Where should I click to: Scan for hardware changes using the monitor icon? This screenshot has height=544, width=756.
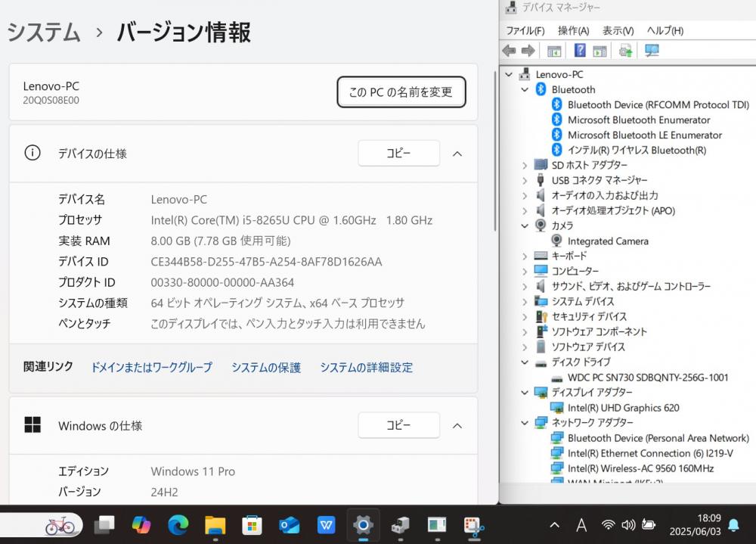652,50
